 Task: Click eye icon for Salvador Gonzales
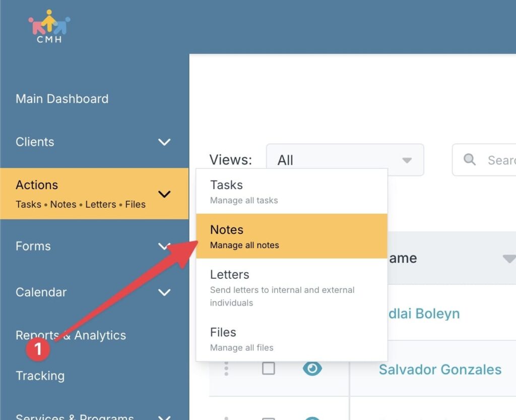[x=312, y=369]
